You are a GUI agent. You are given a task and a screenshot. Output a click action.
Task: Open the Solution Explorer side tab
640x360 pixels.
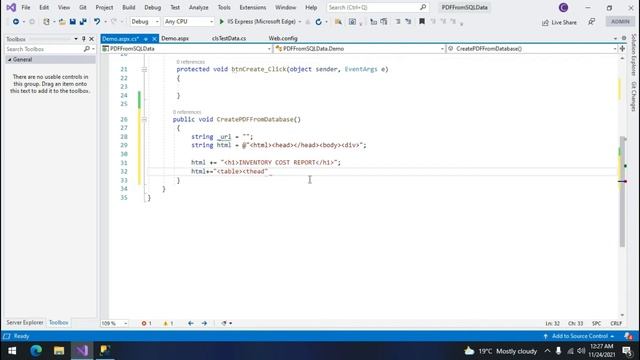[x=633, y=55]
